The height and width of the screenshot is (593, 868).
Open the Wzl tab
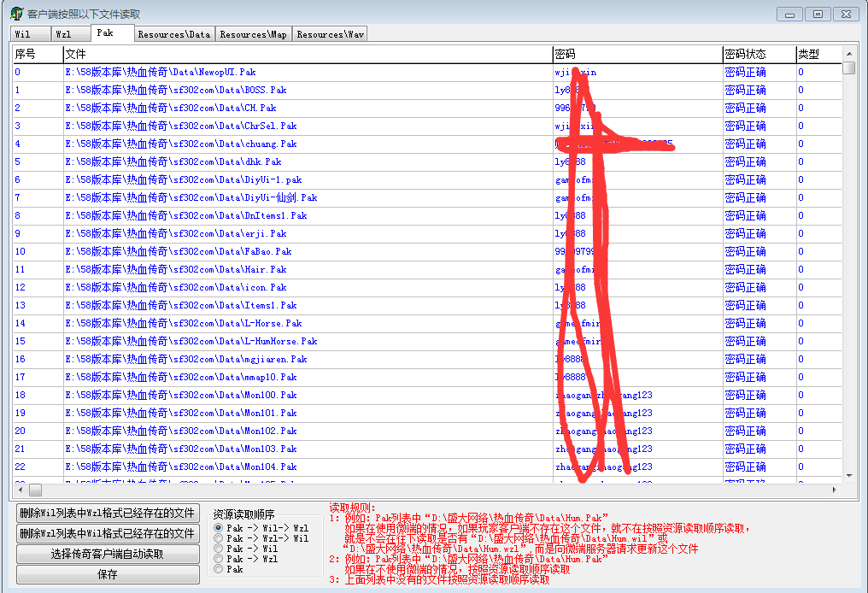pos(64,34)
